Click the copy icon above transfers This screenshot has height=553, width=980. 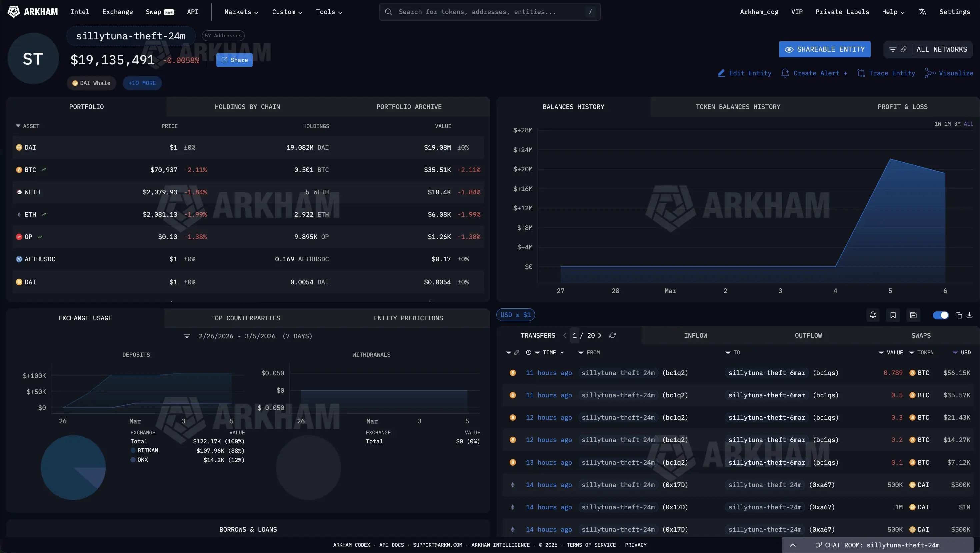(959, 315)
